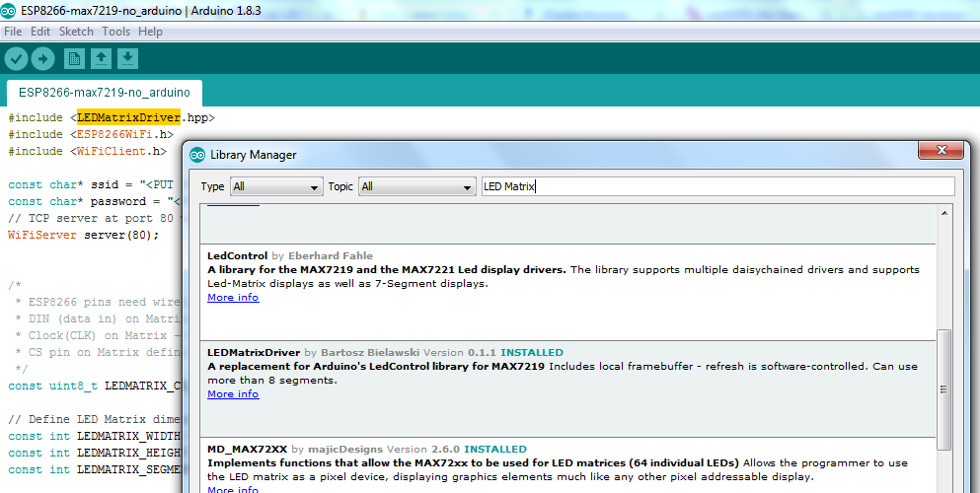The height and width of the screenshot is (493, 980).
Task: Expand the Type dropdown in Library Manager
Action: (276, 186)
